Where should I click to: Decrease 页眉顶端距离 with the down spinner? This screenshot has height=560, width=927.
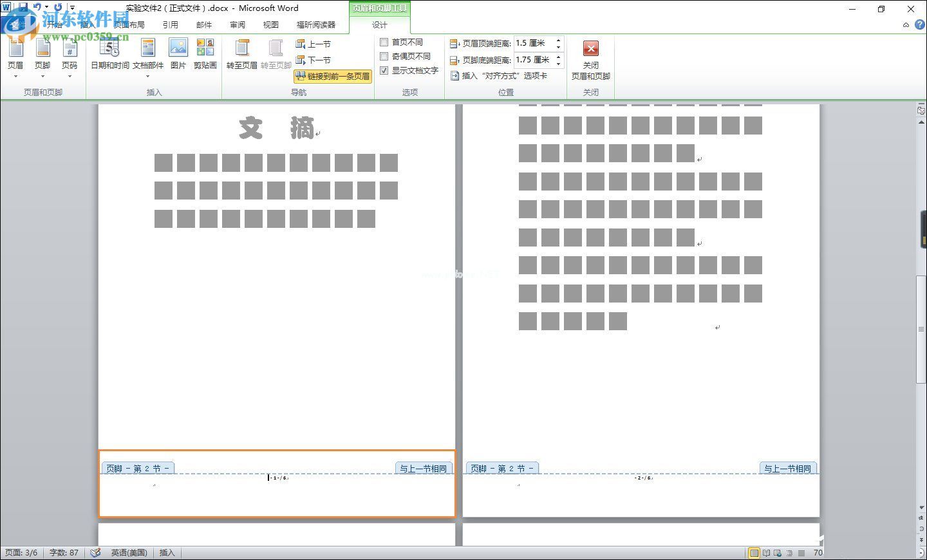[558, 47]
